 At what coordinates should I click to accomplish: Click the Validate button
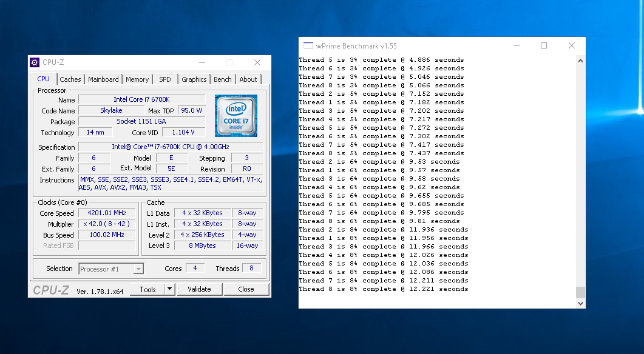199,289
